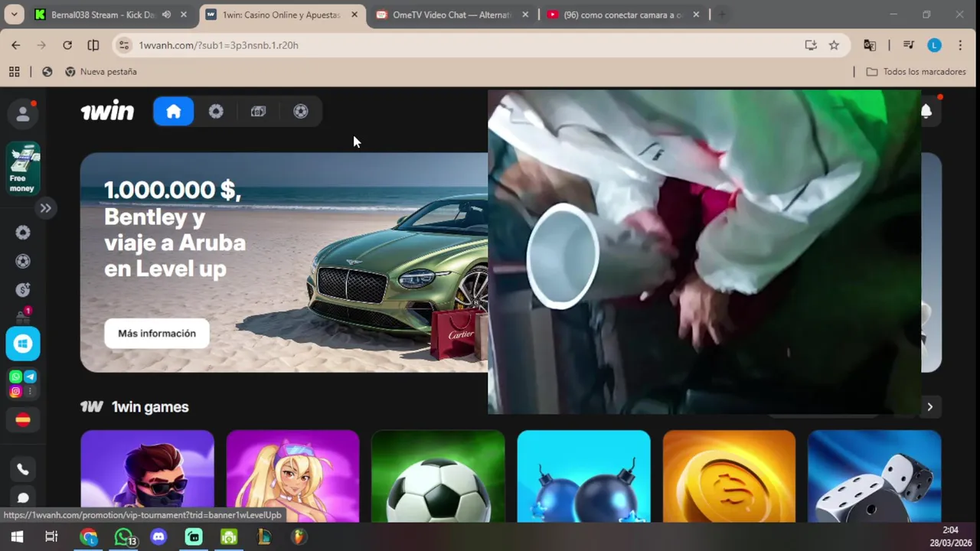Viewport: 980px width, 551px height.
Task: Switch to OmeTV Video Chat tab
Action: [x=450, y=15]
